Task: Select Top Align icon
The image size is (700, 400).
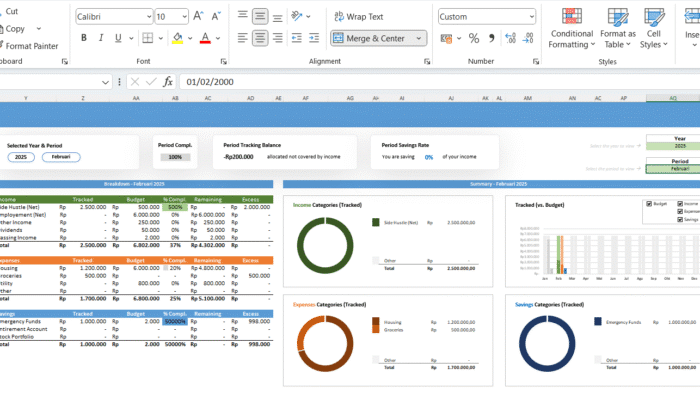Action: pyautogui.click(x=242, y=16)
